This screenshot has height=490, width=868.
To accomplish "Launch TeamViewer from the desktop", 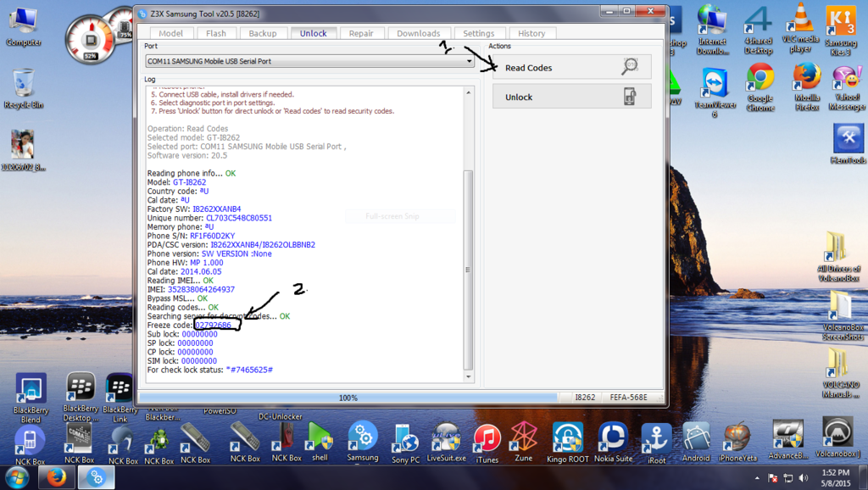I will (715, 87).
